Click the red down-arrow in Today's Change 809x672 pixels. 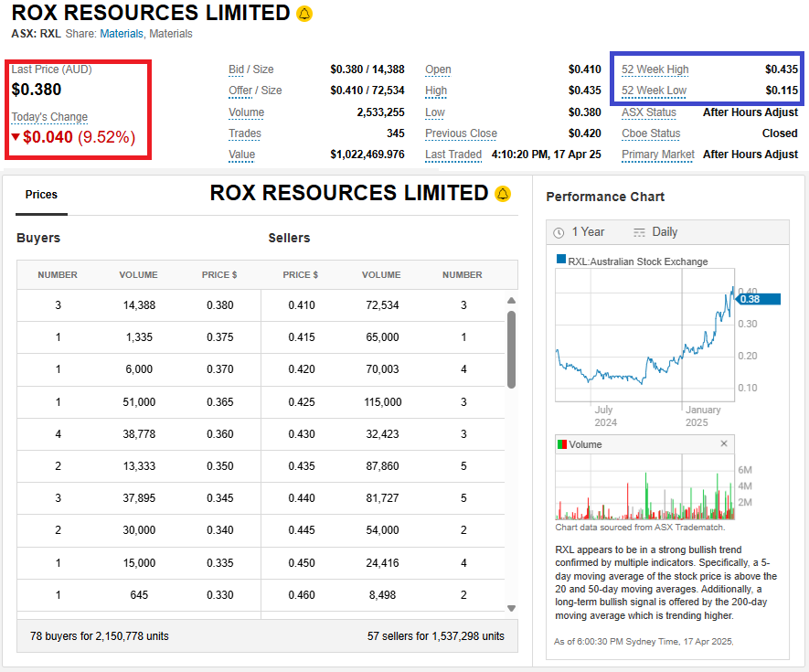point(16,138)
